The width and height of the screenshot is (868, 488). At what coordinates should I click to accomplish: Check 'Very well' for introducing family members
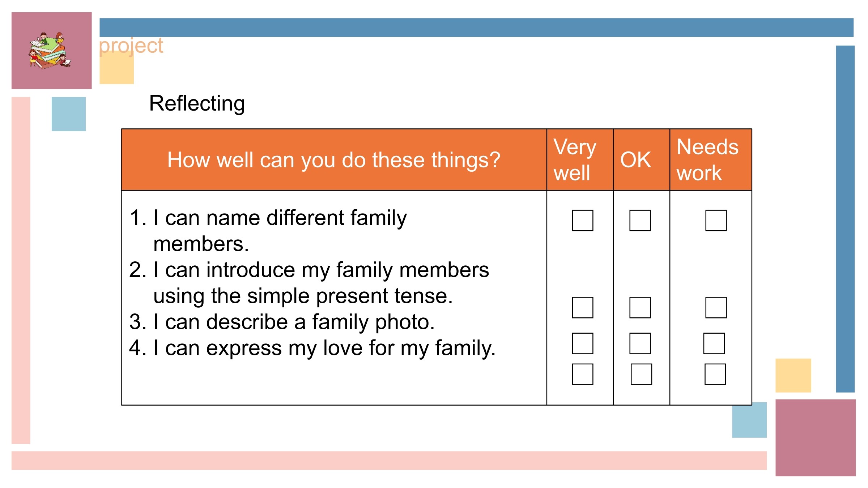tap(582, 307)
